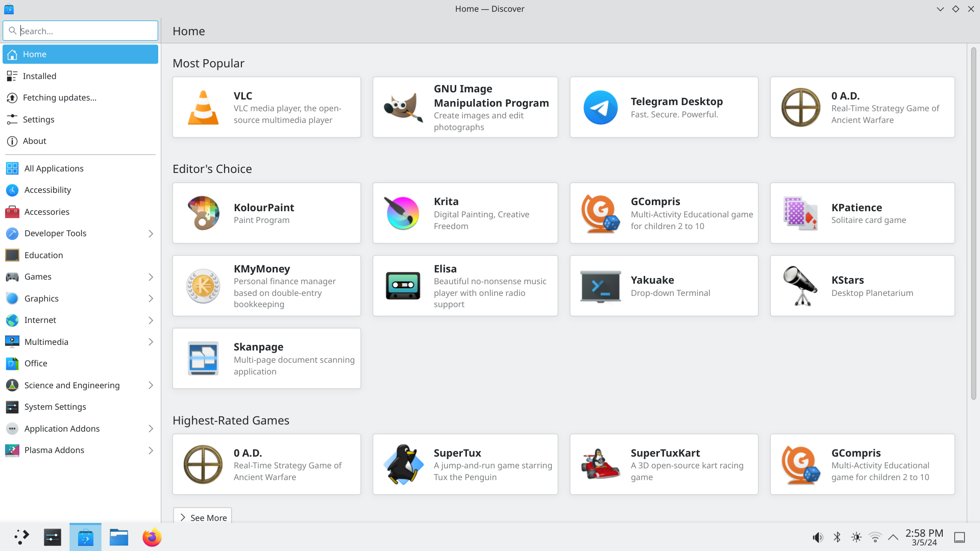This screenshot has height=551, width=980.
Task: Expand the Multimedia category arrow
Action: 151,342
